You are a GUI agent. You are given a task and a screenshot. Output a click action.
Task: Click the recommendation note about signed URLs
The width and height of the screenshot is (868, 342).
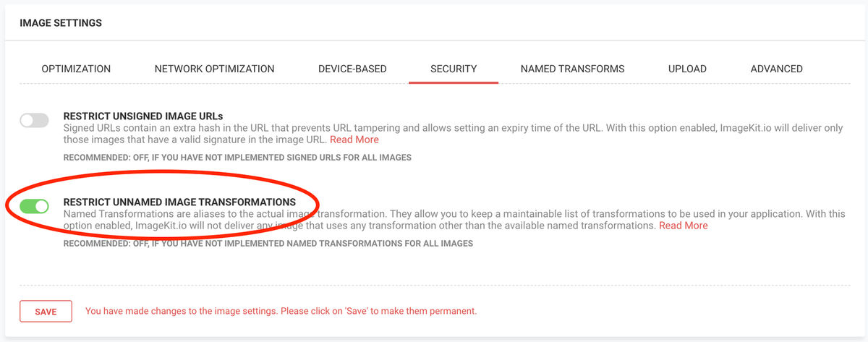pos(237,158)
